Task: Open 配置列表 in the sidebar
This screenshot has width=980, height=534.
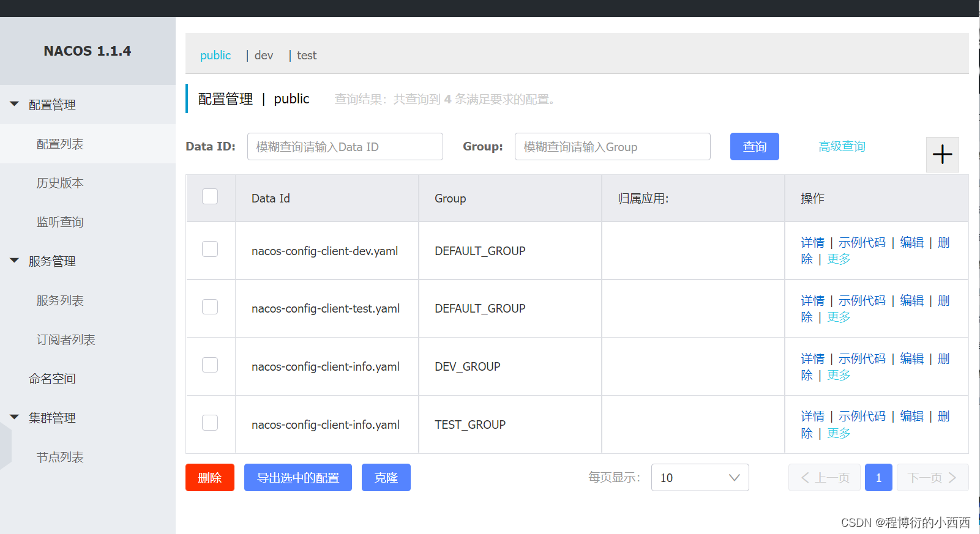Action: (x=60, y=144)
